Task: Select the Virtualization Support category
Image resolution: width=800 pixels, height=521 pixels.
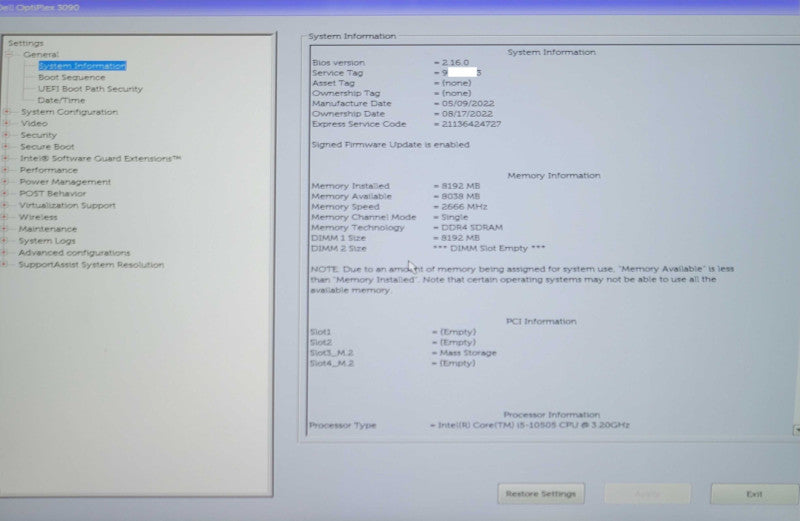Action: tap(67, 206)
